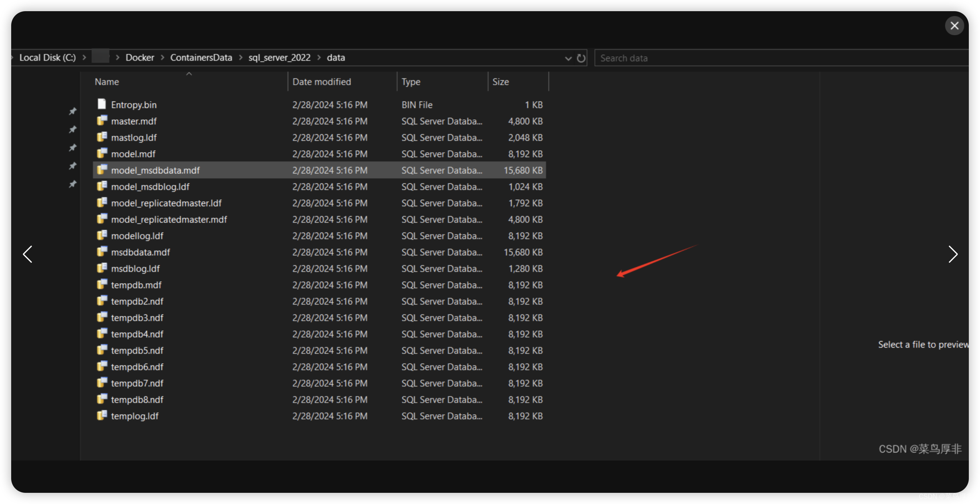Select the Entropy.bin file name

134,105
